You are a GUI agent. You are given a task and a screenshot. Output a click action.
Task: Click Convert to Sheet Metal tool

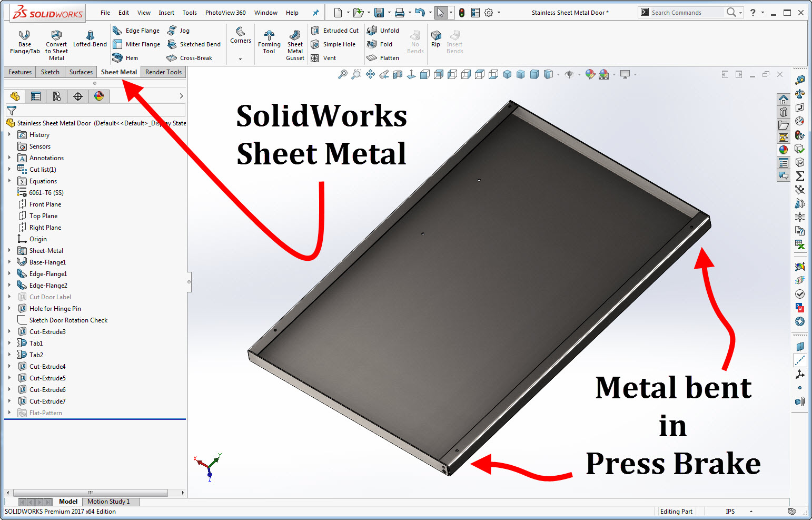pyautogui.click(x=56, y=45)
